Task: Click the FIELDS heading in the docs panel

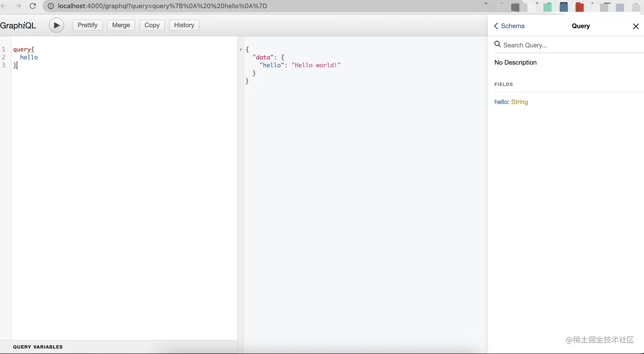Action: click(x=503, y=84)
